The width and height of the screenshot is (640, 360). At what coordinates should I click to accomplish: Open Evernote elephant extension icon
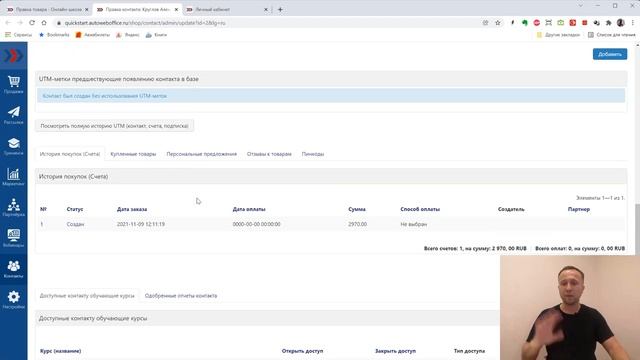coord(524,23)
